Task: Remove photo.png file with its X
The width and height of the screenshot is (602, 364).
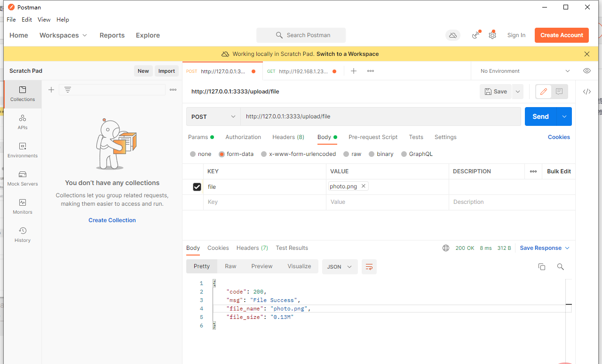Action: click(363, 186)
